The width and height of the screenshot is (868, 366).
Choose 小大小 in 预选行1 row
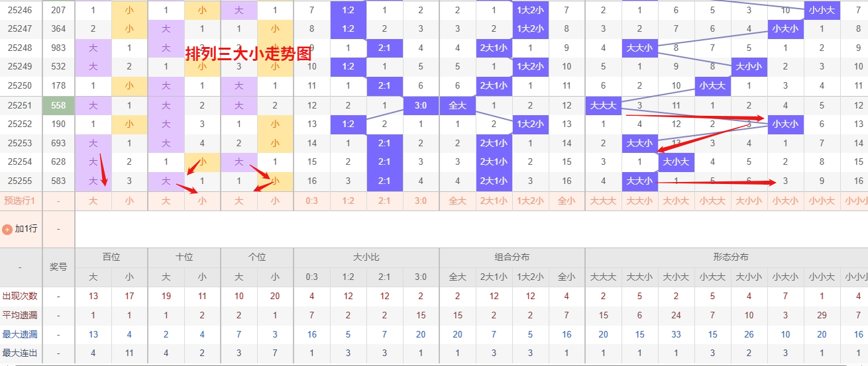(785, 201)
